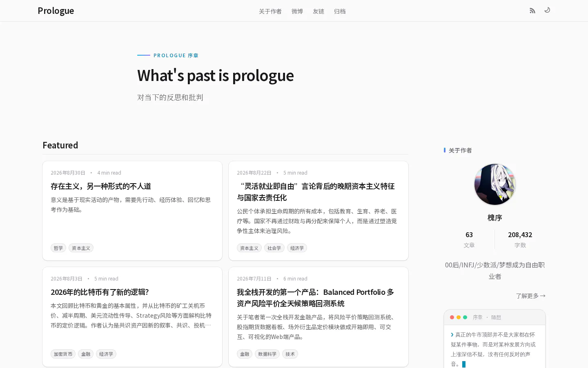Select the 数据科学 tag
The image size is (588, 368).
coord(267,354)
